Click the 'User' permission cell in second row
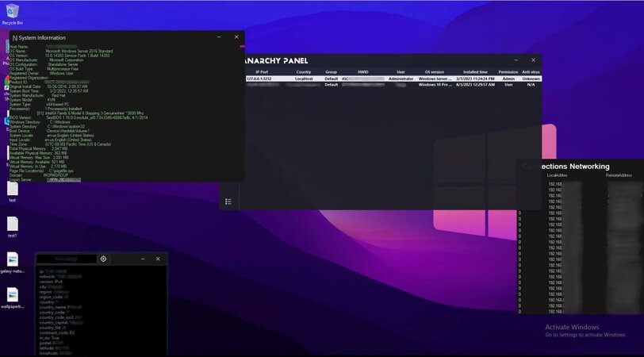644x357 pixels. (508, 85)
